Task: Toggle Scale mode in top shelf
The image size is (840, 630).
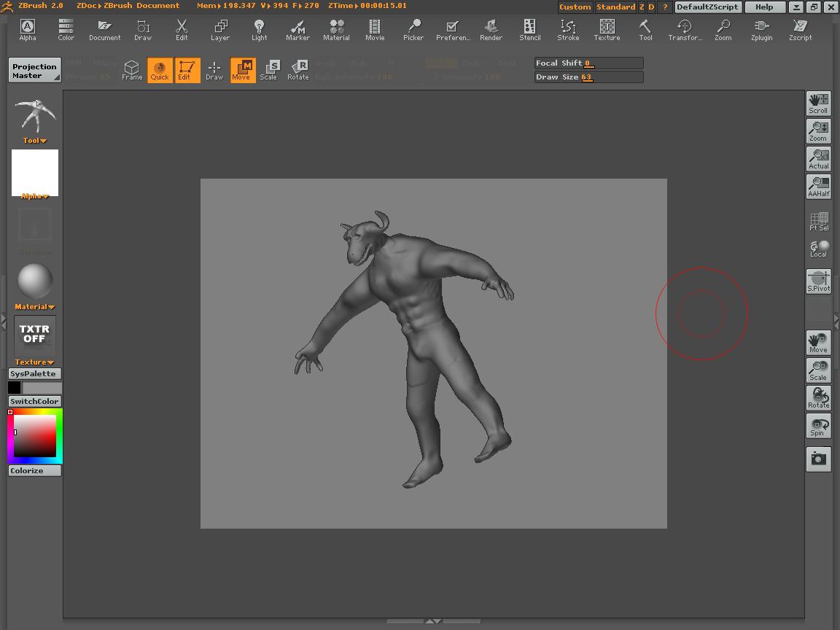Action: [x=271, y=70]
